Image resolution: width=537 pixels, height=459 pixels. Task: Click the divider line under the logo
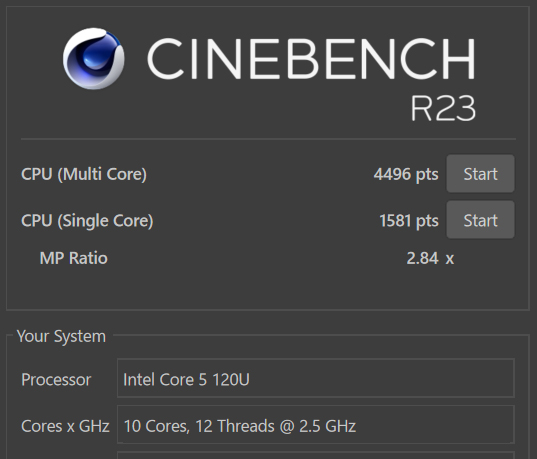(x=268, y=139)
